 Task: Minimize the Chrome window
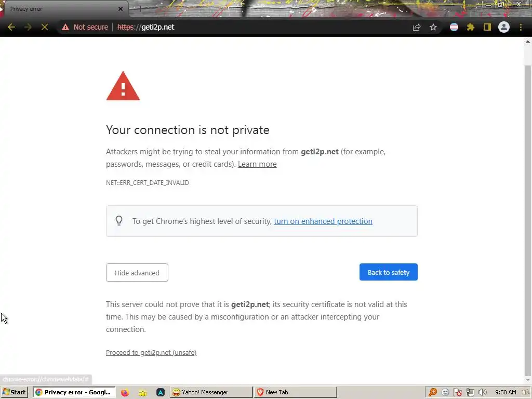488,5
